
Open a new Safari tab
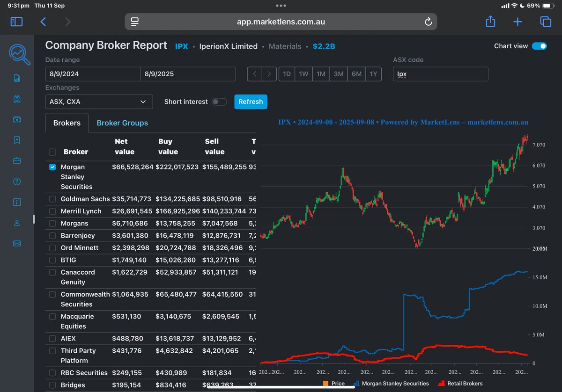[518, 22]
